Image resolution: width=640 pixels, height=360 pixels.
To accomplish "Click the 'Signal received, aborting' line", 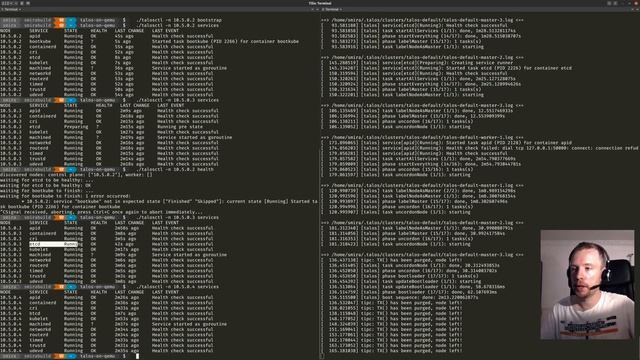I will tap(100, 212).
